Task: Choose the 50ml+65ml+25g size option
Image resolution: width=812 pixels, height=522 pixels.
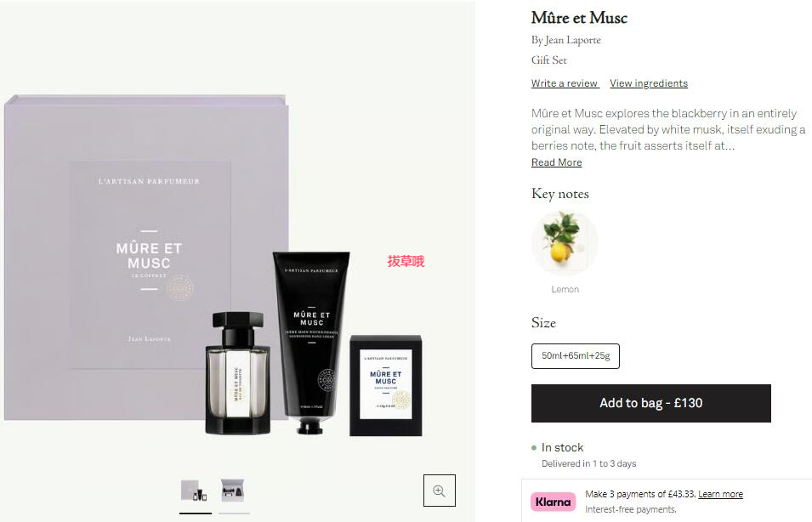Action: [576, 355]
